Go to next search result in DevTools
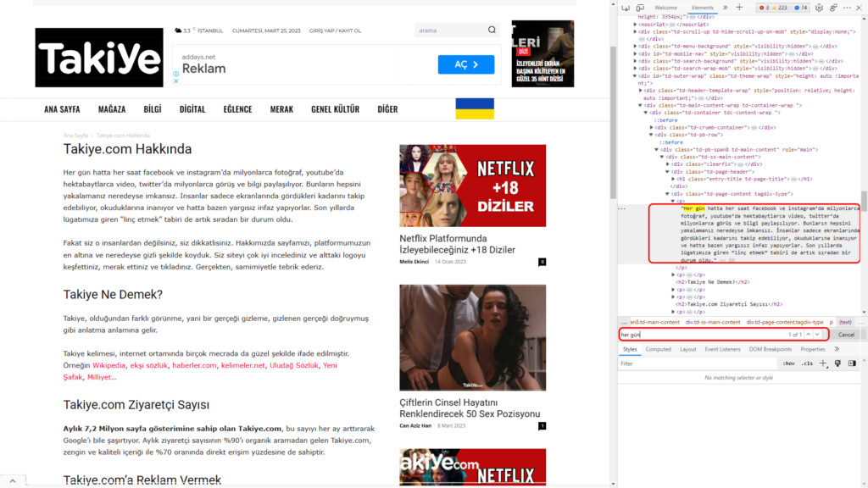Image resolution: width=868 pixels, height=488 pixels. pos(818,334)
